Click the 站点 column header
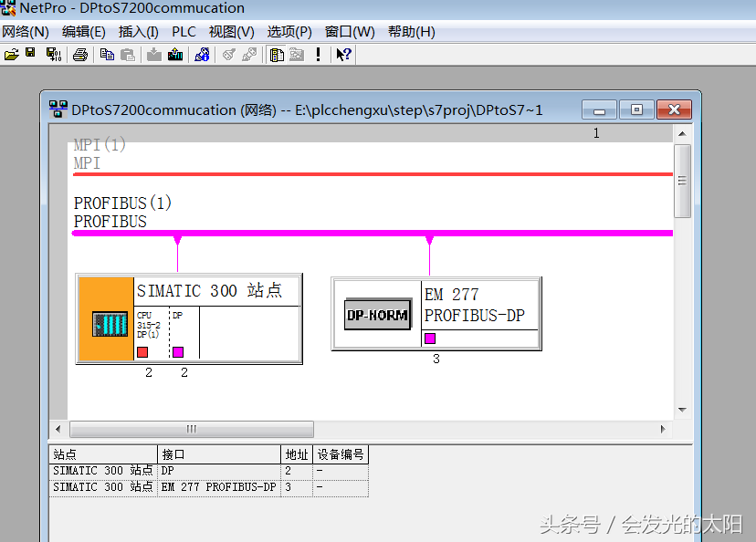 tap(103, 454)
